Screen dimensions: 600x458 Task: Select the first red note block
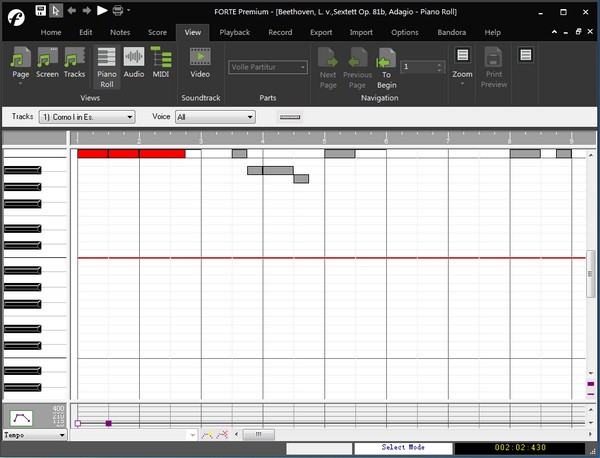[92, 153]
